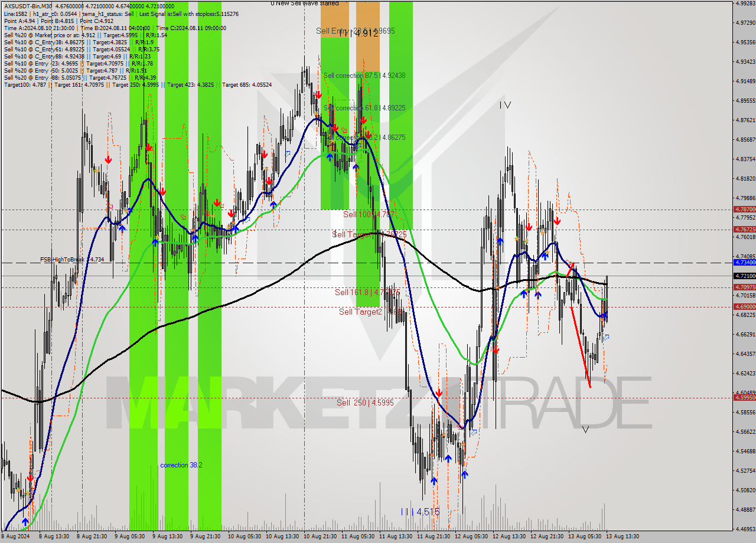The height and width of the screenshot is (543, 756).
Task: Click the 4.81820 price axis value
Action: (745, 178)
